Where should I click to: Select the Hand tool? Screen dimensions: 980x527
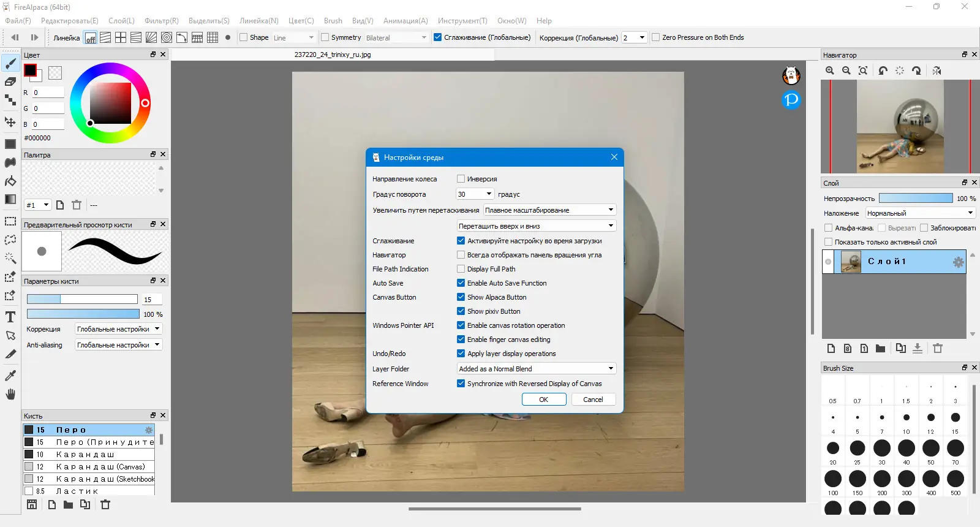click(x=10, y=394)
